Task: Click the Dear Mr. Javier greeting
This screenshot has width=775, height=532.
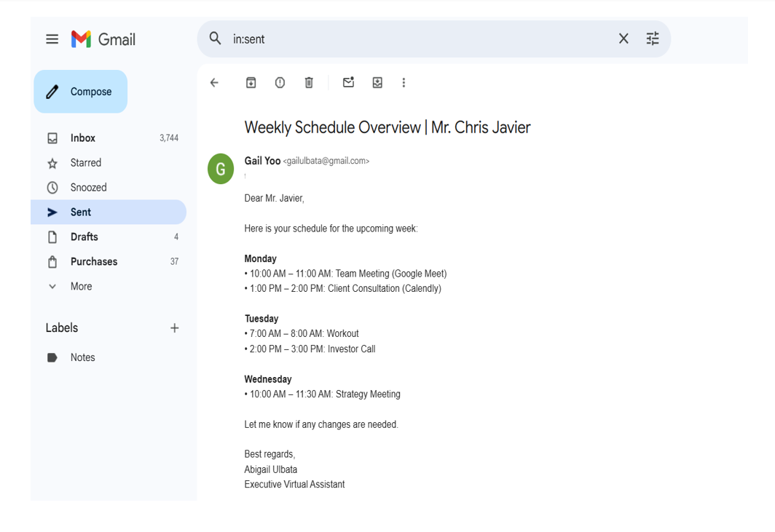Action: coord(275,198)
